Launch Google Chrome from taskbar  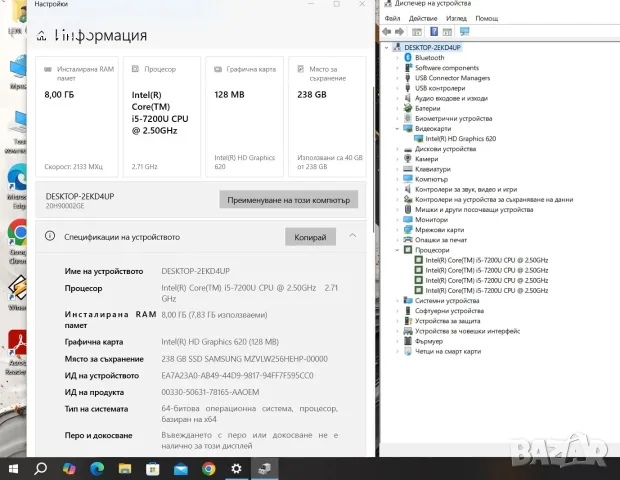pyautogui.click(x=209, y=469)
